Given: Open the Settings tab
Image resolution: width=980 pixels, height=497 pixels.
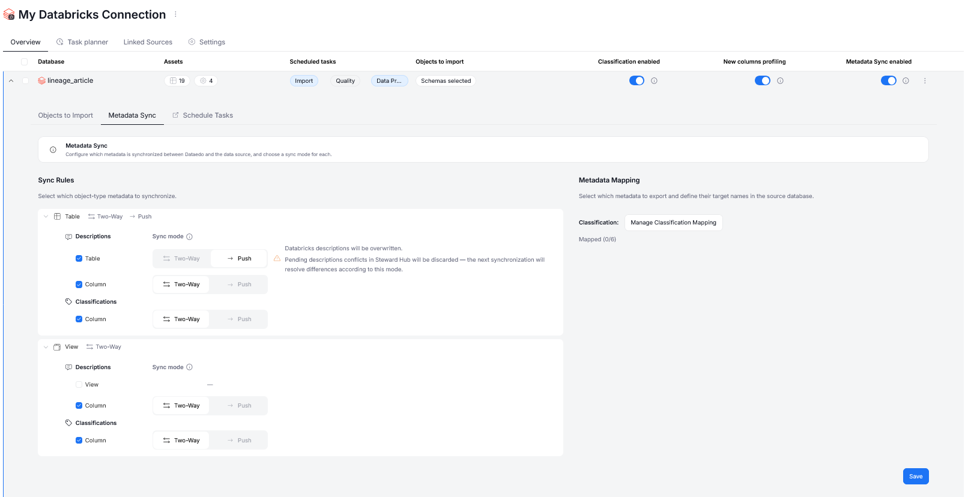Looking at the screenshot, I should (207, 42).
